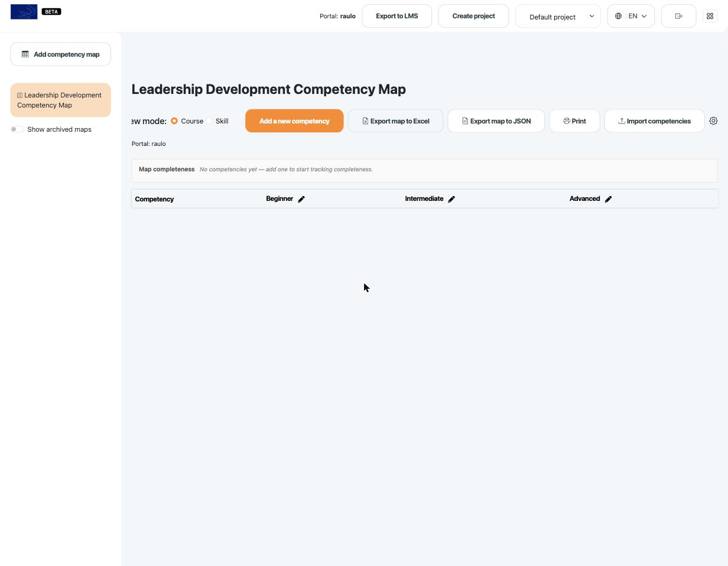The height and width of the screenshot is (566, 728).
Task: Click Import competencies button
Action: tap(654, 121)
